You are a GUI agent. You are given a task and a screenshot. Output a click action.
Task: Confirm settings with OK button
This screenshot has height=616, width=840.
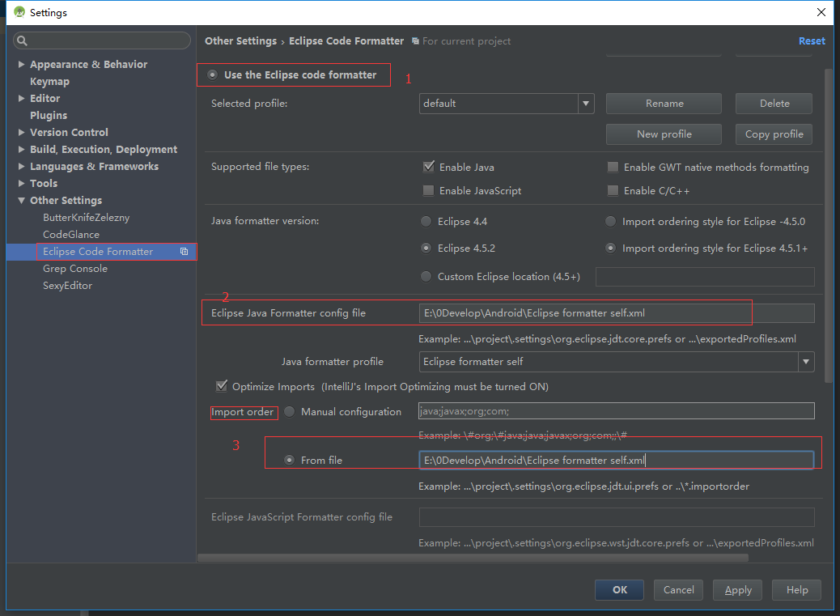[619, 590]
